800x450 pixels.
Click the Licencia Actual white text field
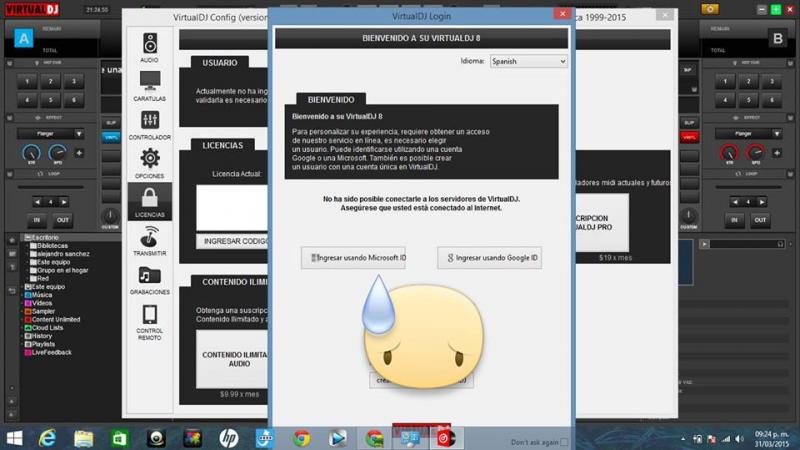pyautogui.click(x=232, y=207)
